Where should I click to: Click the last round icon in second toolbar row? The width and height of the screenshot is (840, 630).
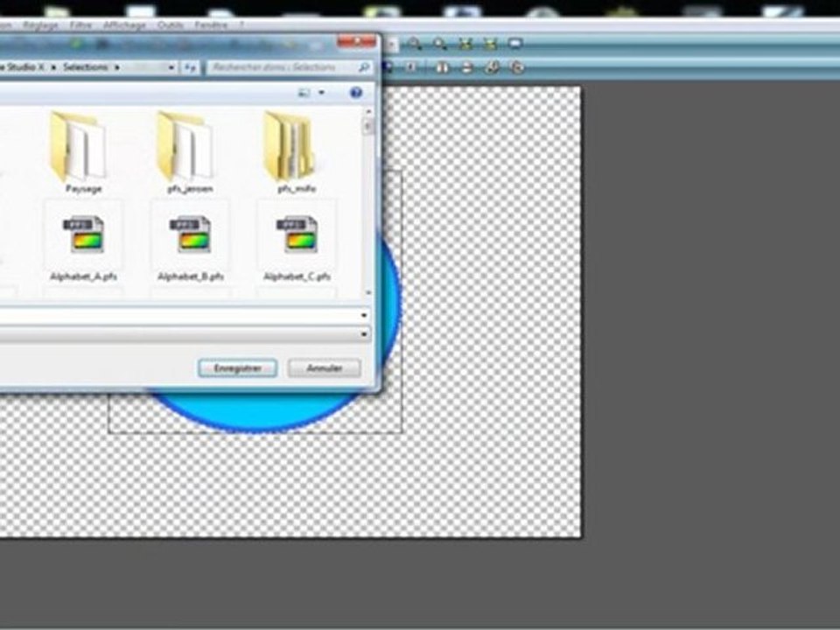pos(517,67)
